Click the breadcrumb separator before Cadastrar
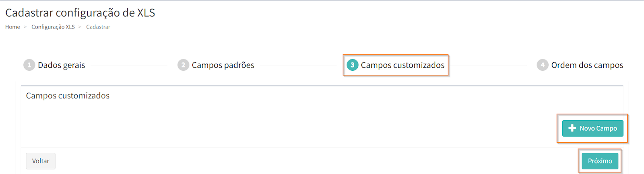This screenshot has width=644, height=174. 80,27
